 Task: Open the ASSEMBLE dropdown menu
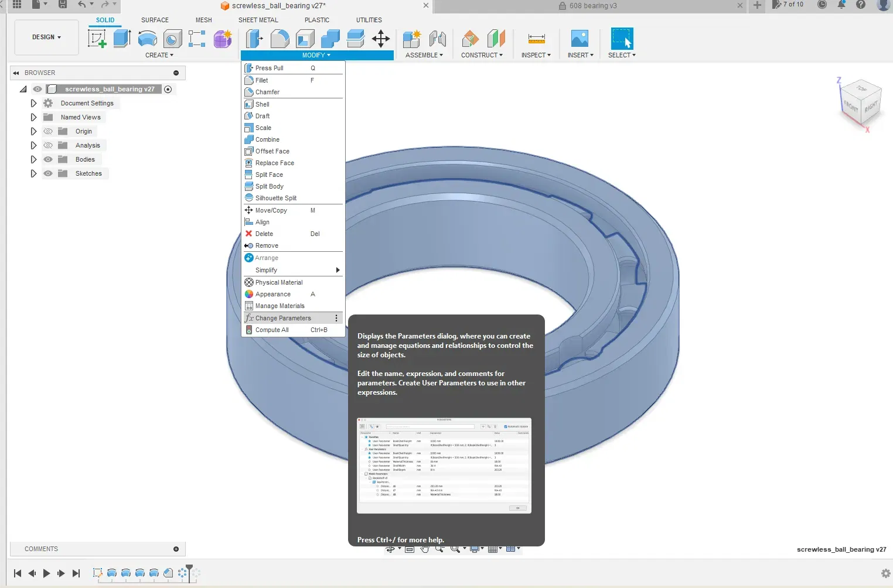click(424, 55)
